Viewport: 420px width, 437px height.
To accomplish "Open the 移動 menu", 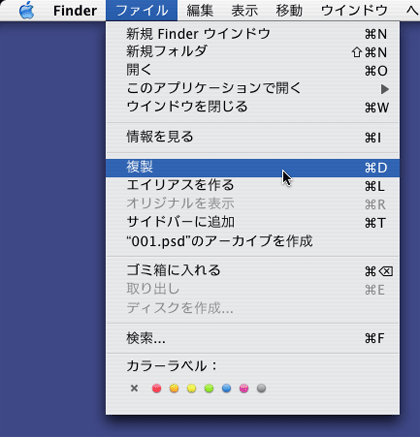I will click(289, 11).
